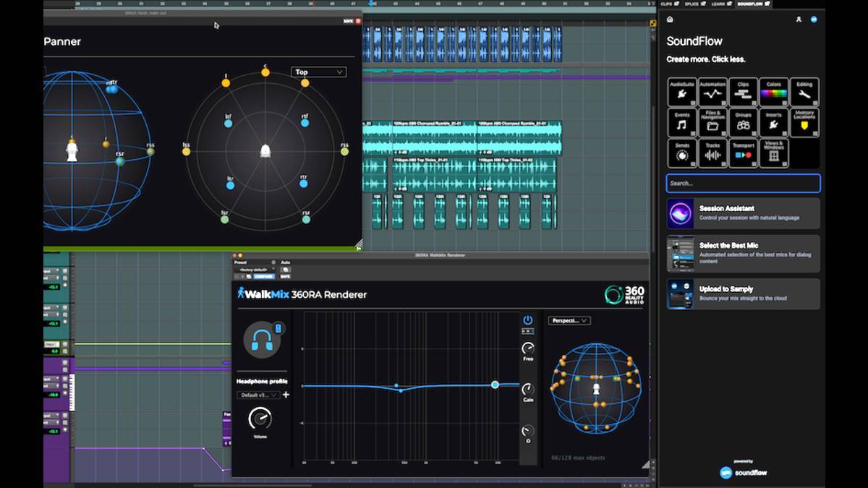Click Upload to Samply

point(744,294)
